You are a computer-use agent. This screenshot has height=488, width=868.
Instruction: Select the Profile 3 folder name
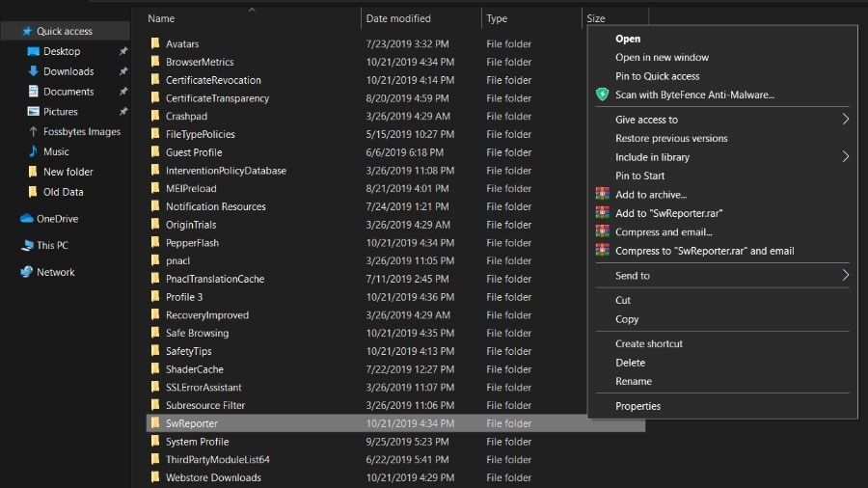184,297
